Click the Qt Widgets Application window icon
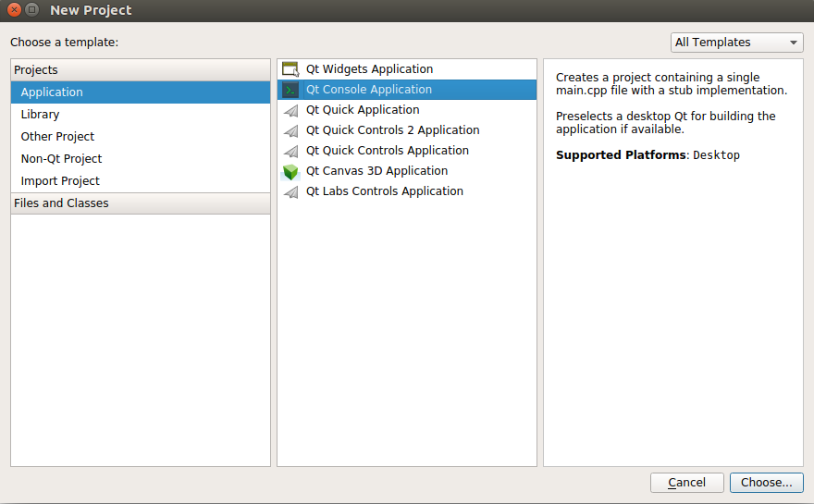The image size is (814, 504). pyautogui.click(x=290, y=69)
